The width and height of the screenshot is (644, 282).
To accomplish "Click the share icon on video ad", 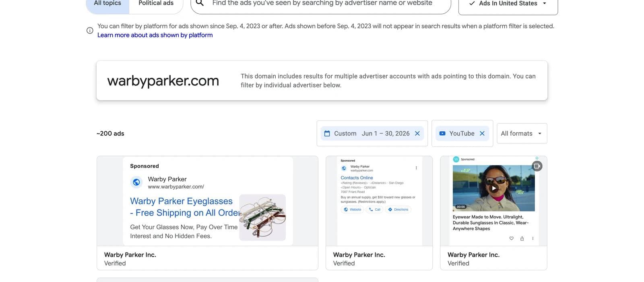I will pos(522,238).
